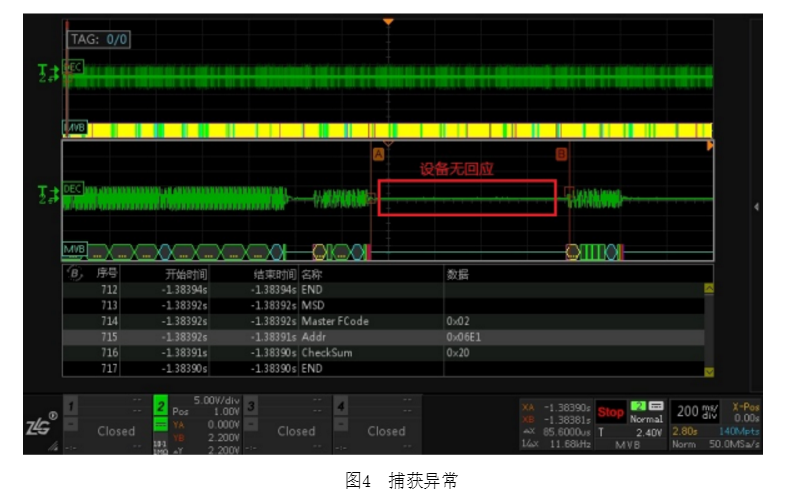The height and width of the screenshot is (498, 805).
Task: Click the 名称 column header
Action: (x=312, y=274)
